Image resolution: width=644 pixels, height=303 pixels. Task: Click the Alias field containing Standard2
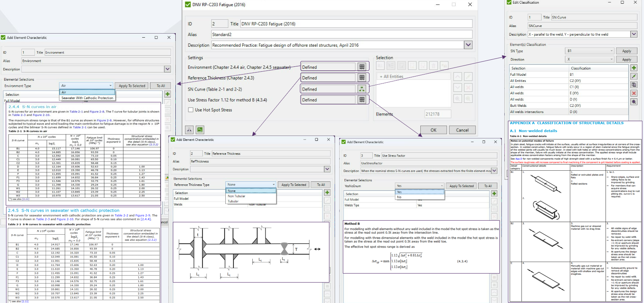[x=342, y=34]
